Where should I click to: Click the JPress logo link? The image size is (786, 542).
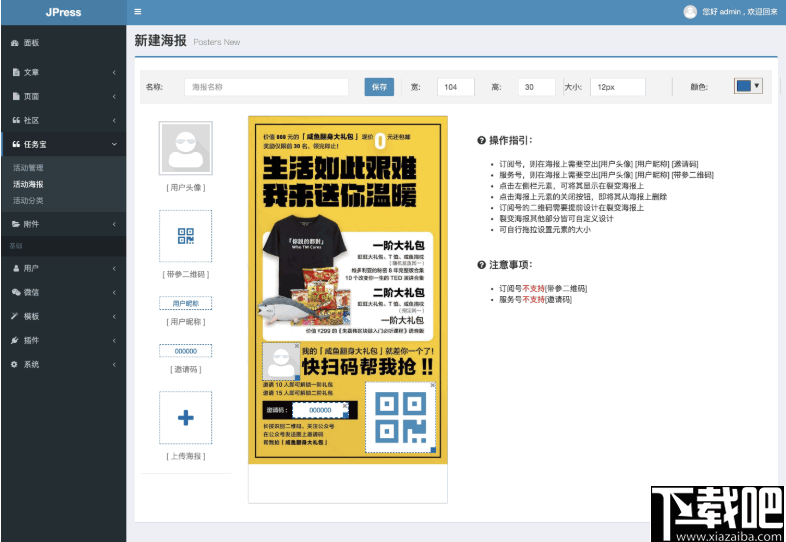(63, 13)
